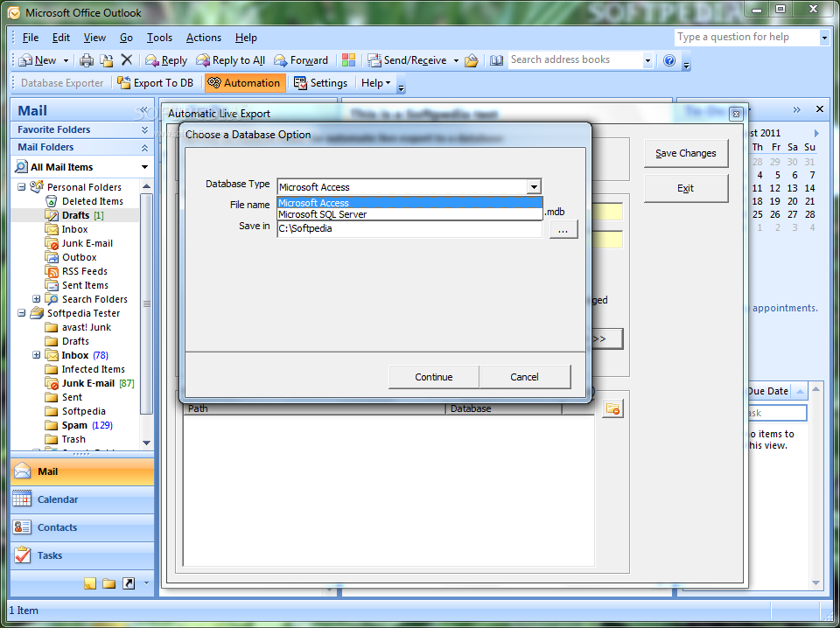The image size is (840, 628).
Task: Open the Infected Items folder
Action: 94,369
